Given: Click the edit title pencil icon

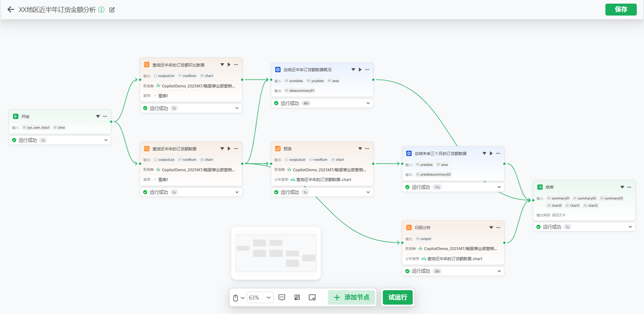Looking at the screenshot, I should [112, 10].
